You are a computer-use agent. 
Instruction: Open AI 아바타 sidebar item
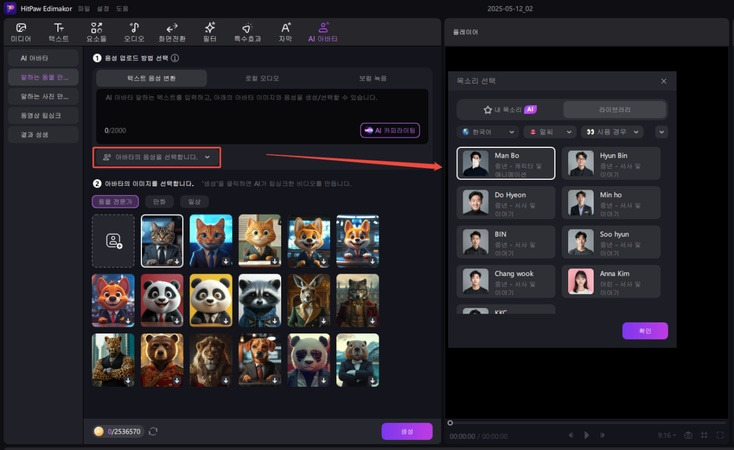[x=43, y=58]
